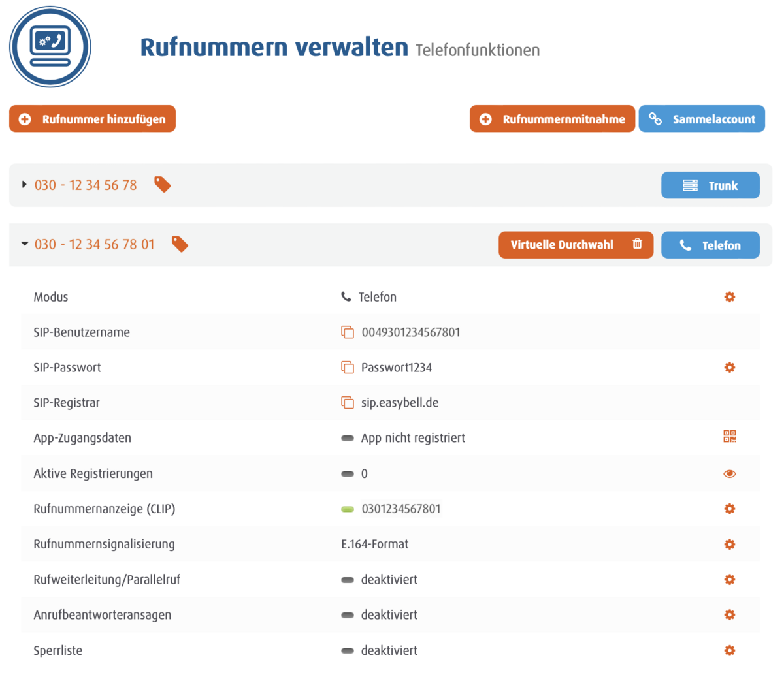Open the Sammelaccount button
This screenshot has height=679, width=784.
[702, 119]
